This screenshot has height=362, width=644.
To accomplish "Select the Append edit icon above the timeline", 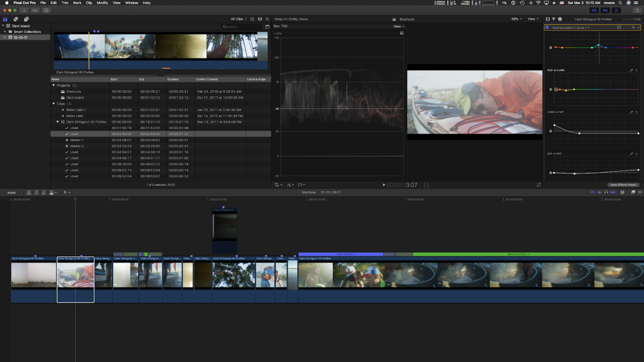I will [x=44, y=192].
